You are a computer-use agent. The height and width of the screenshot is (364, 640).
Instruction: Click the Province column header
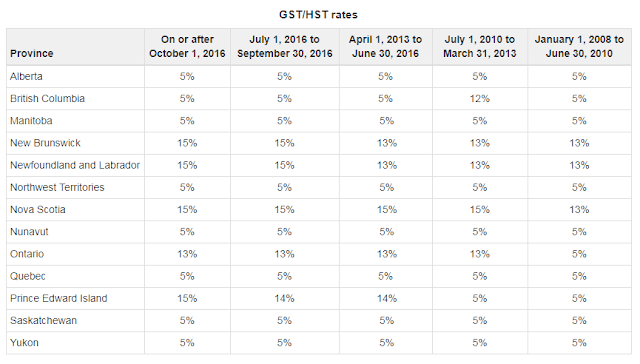point(32,53)
